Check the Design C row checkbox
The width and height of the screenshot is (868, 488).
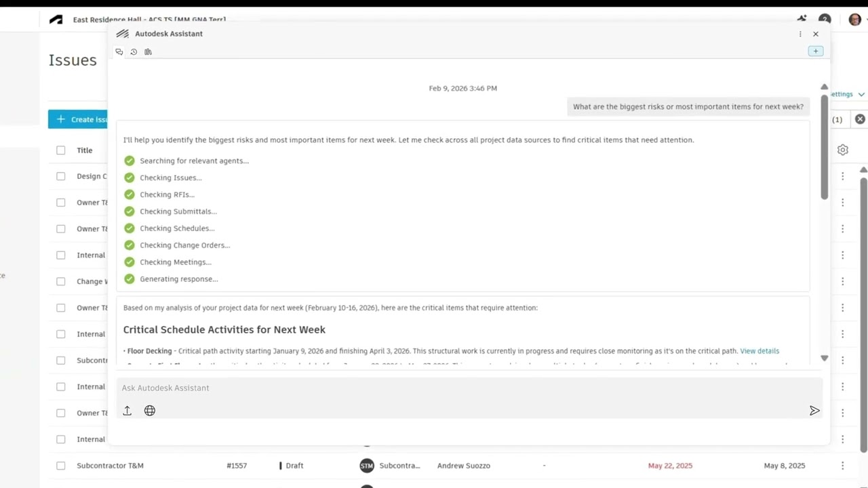[61, 176]
